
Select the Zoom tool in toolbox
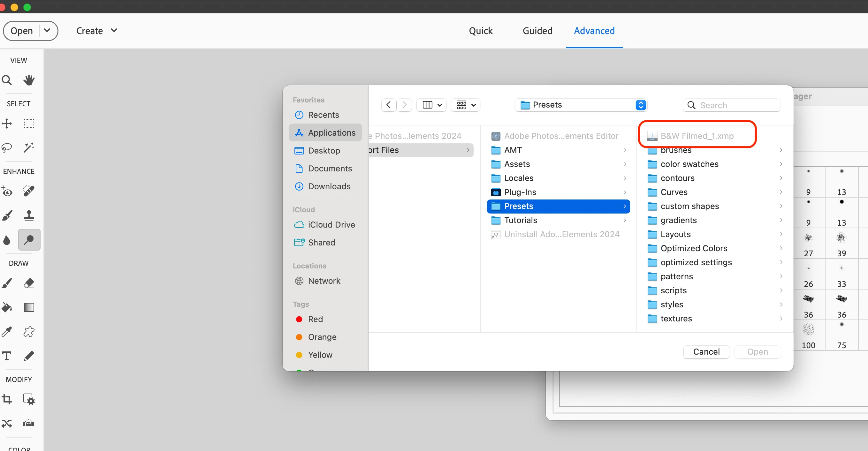(x=7, y=80)
